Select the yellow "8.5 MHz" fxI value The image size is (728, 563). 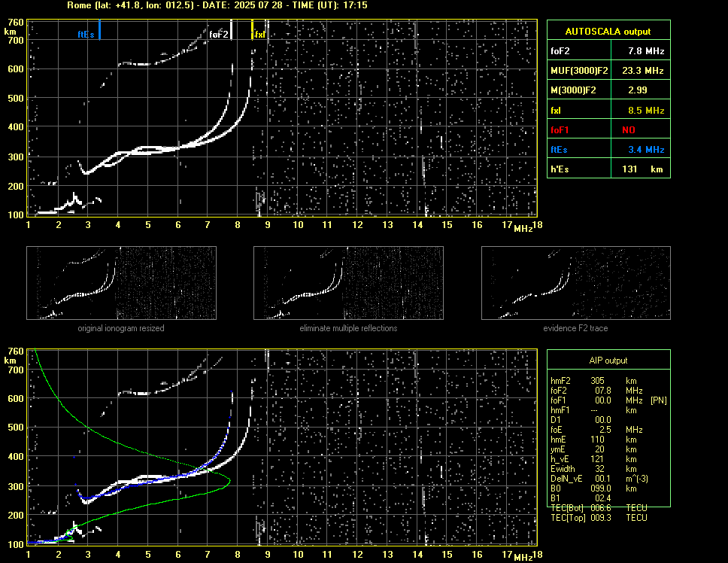tap(646, 111)
